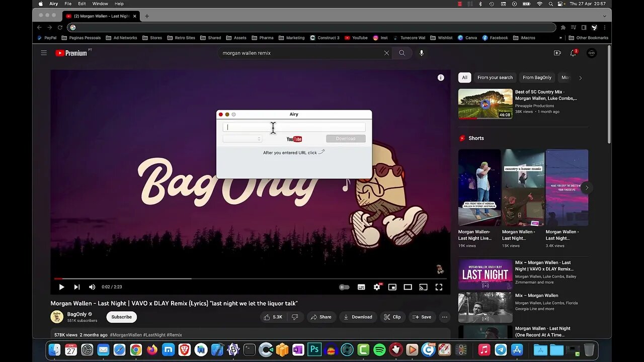Toggle the autoplay switch
Viewport: 644px width, 362px height.
(x=345, y=287)
